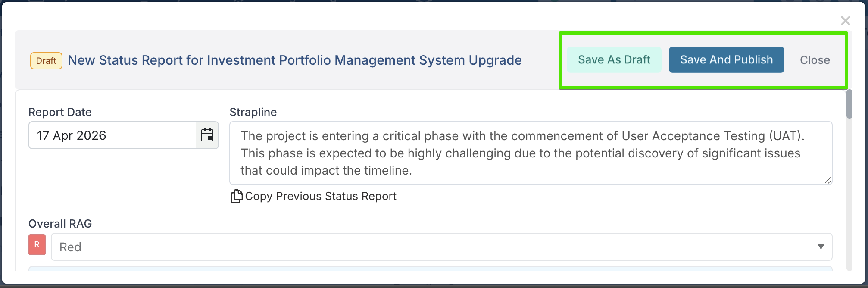
Task: Click the Close text button in header
Action: [x=815, y=60]
